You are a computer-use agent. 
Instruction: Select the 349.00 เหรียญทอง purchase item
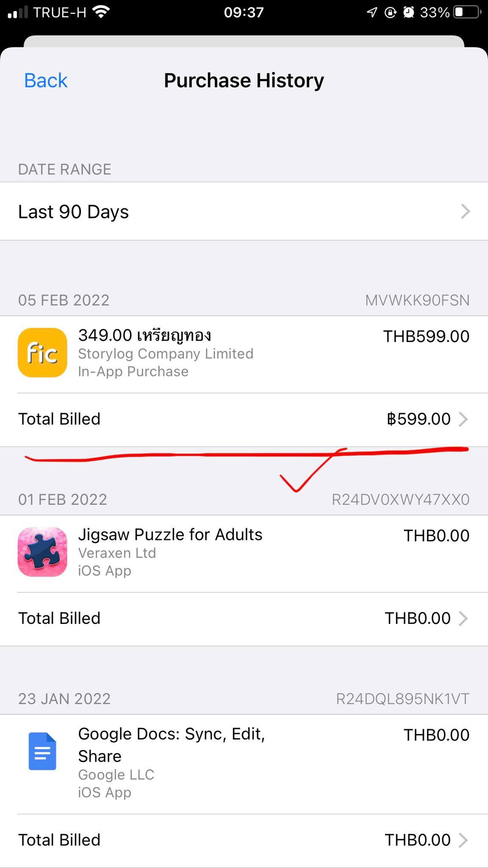(x=244, y=354)
